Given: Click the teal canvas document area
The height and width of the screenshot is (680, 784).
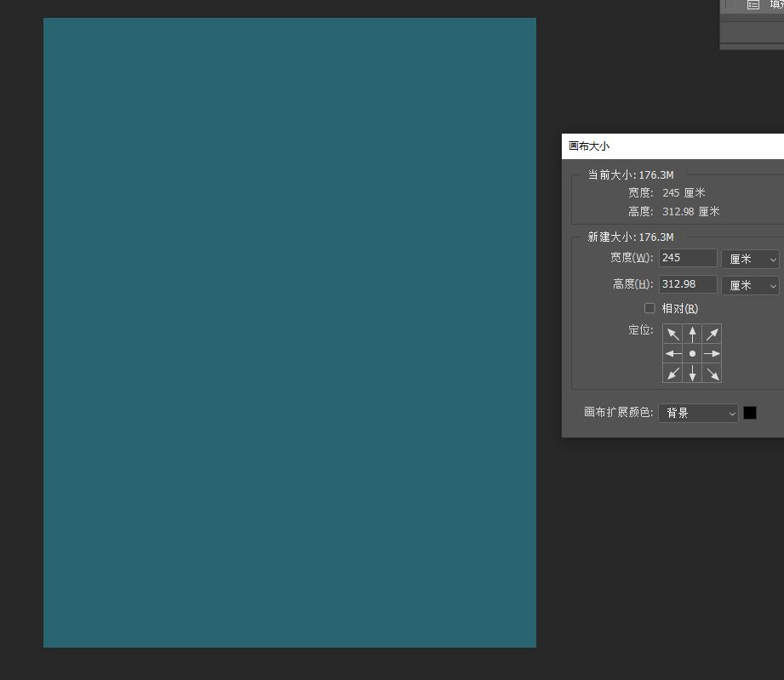Looking at the screenshot, I should pos(289,333).
